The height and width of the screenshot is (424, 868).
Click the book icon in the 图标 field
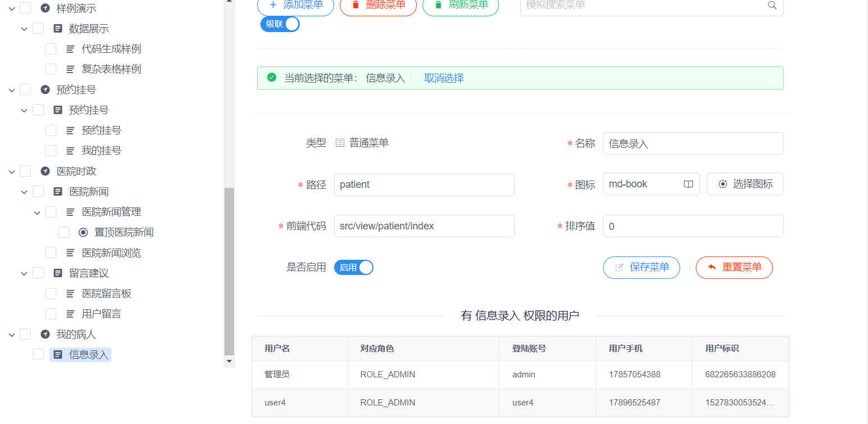[688, 184]
